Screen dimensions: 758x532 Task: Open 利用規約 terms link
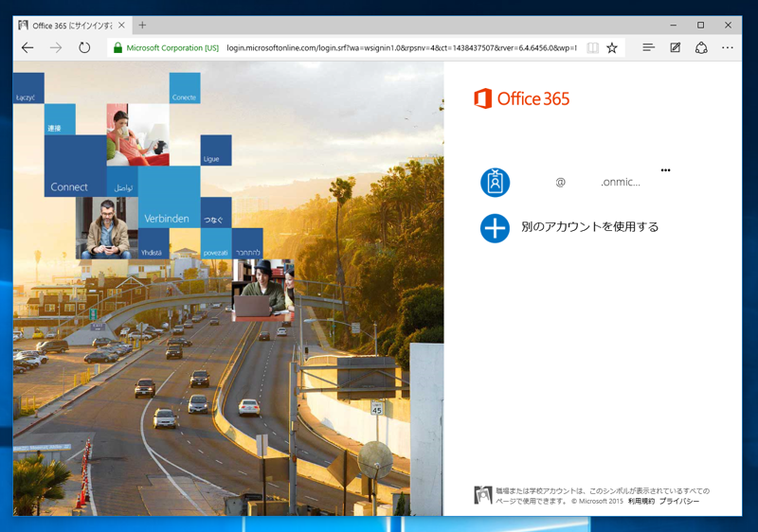641,501
